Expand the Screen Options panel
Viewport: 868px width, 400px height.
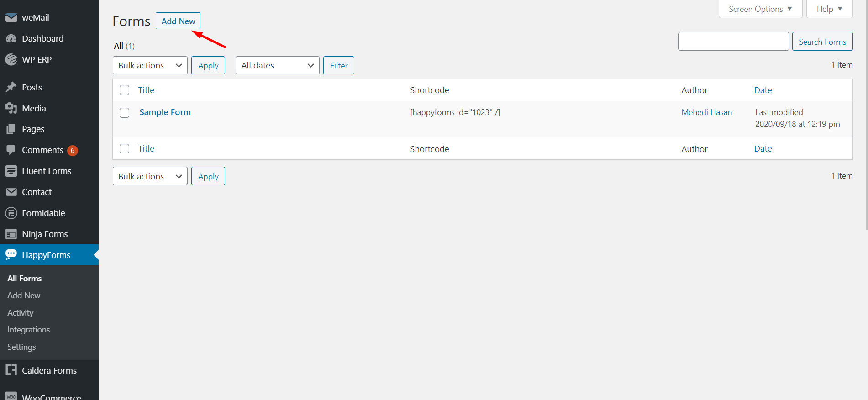760,9
